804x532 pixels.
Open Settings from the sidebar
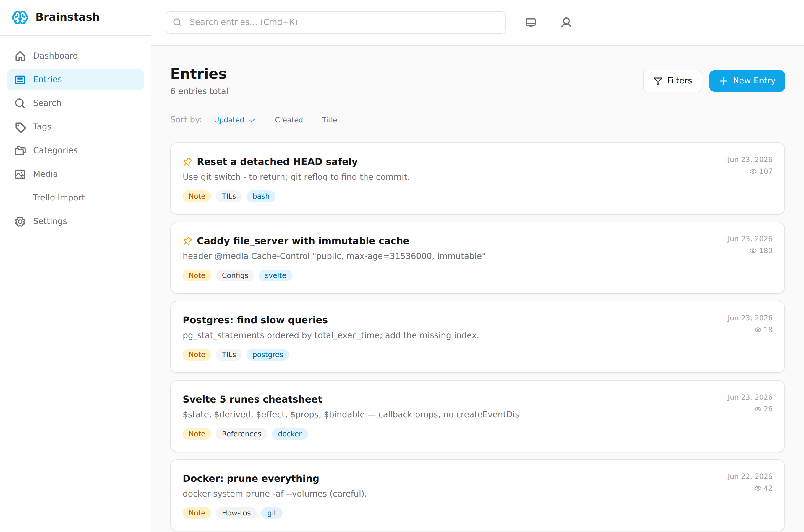click(75, 222)
